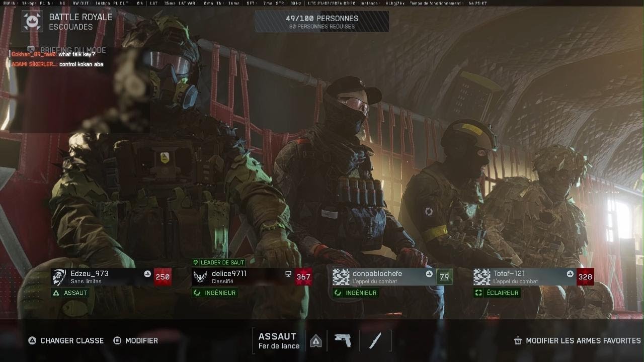Click the triangle button icon for Changer Classe
This screenshot has height=362, width=644.
[32, 340]
